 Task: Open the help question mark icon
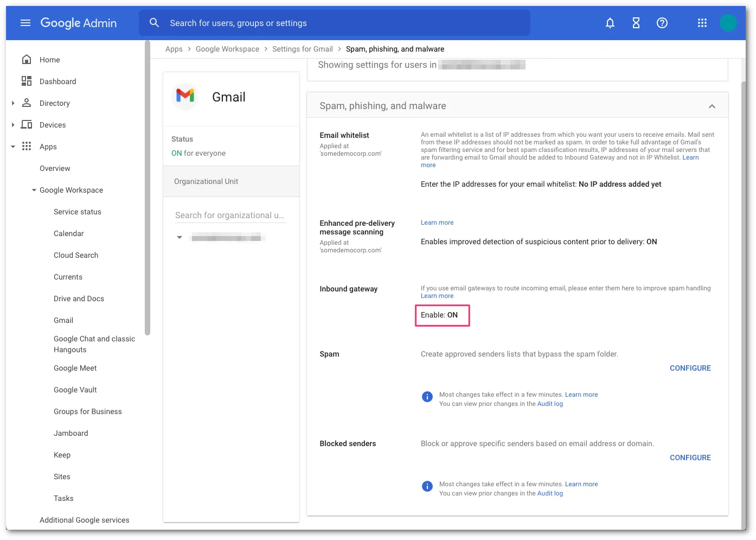[x=662, y=23]
